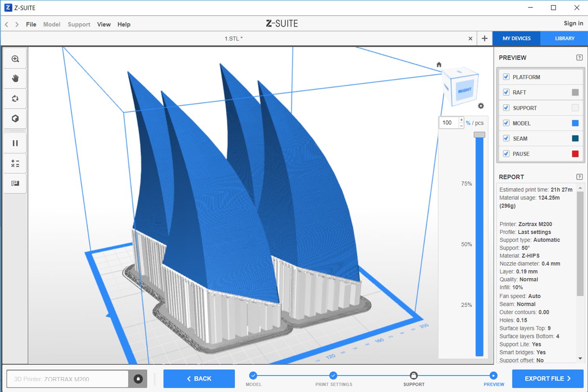This screenshot has height=392, width=588.
Task: Click the report scrollbar down arrow
Action: (x=580, y=358)
